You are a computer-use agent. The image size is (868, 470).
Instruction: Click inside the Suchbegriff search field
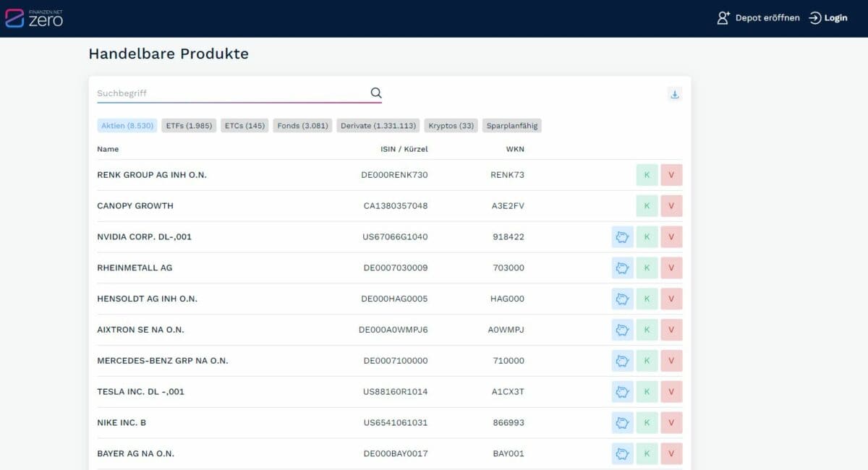point(217,93)
